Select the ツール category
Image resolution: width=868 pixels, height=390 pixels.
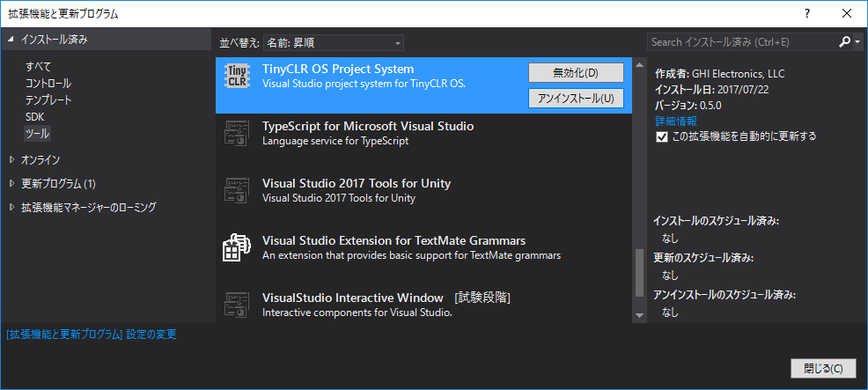click(x=37, y=134)
